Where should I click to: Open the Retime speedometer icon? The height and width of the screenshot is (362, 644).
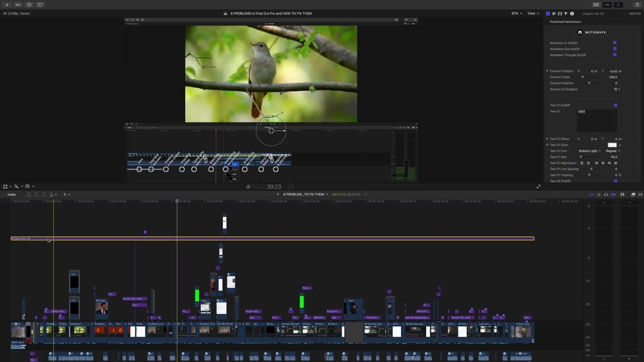tap(28, 187)
